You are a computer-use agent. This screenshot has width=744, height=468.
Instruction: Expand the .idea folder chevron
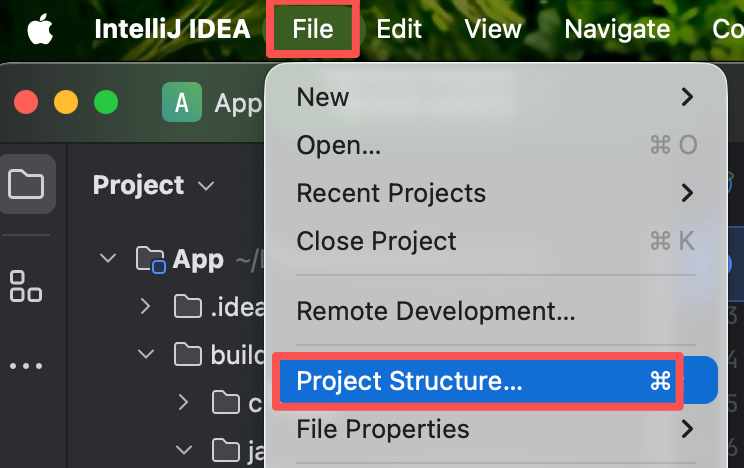tap(145, 307)
